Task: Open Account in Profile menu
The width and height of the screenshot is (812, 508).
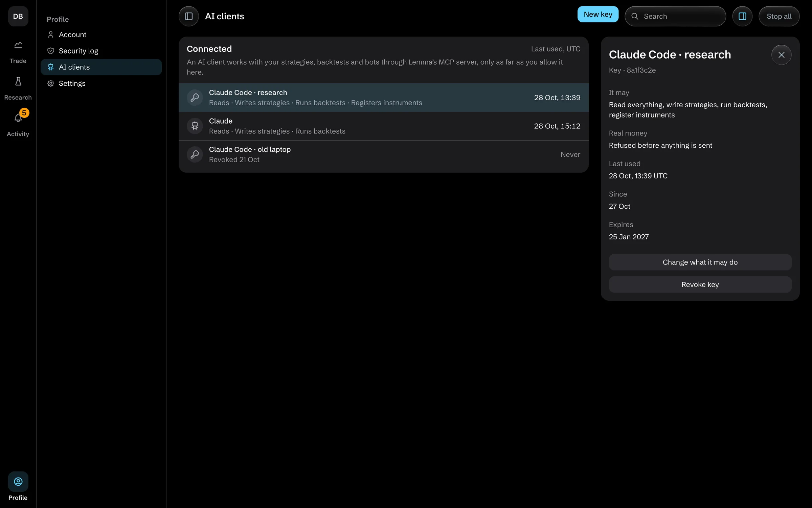Action: point(101,35)
